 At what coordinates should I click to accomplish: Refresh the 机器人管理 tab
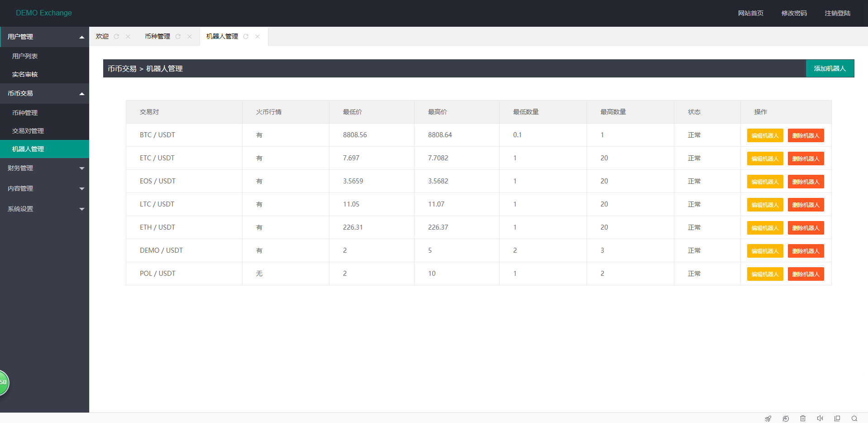[x=246, y=37]
